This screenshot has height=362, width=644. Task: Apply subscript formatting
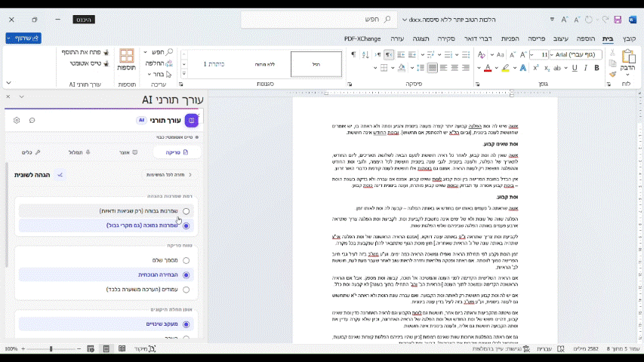click(547, 68)
